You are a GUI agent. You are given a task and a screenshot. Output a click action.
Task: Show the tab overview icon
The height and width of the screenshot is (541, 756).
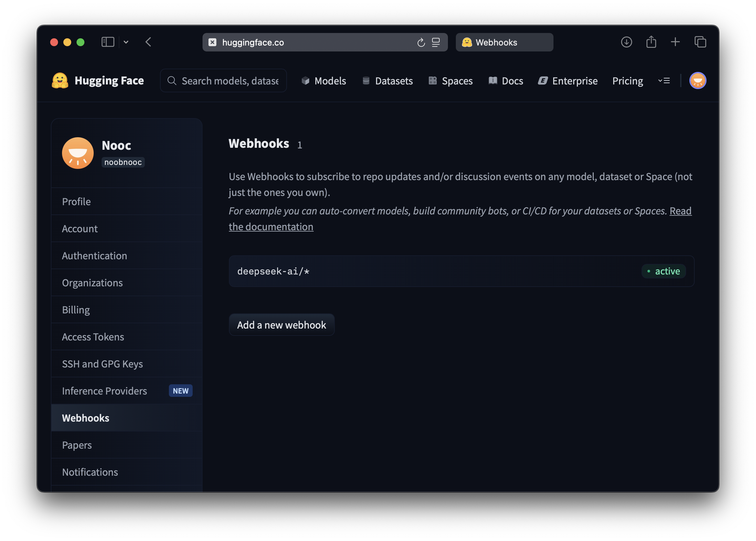click(700, 42)
